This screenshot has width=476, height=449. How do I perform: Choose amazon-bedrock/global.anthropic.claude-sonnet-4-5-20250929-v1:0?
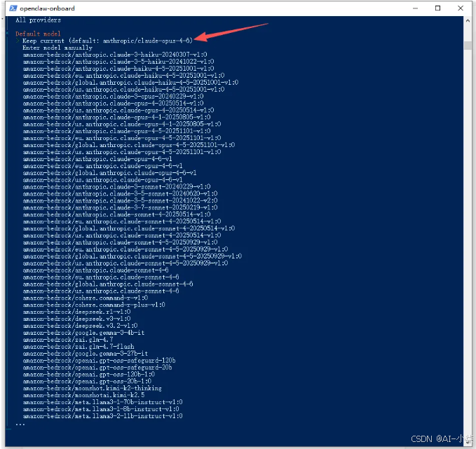click(x=132, y=256)
